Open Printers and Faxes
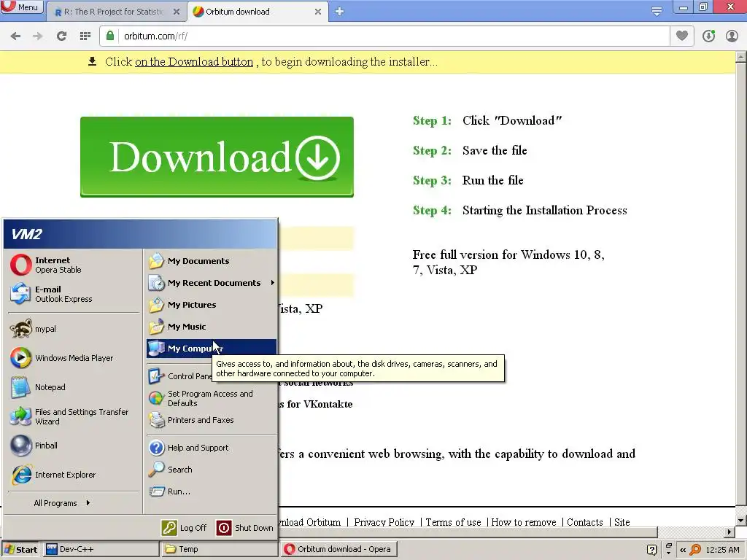The width and height of the screenshot is (747, 560). coord(212,420)
